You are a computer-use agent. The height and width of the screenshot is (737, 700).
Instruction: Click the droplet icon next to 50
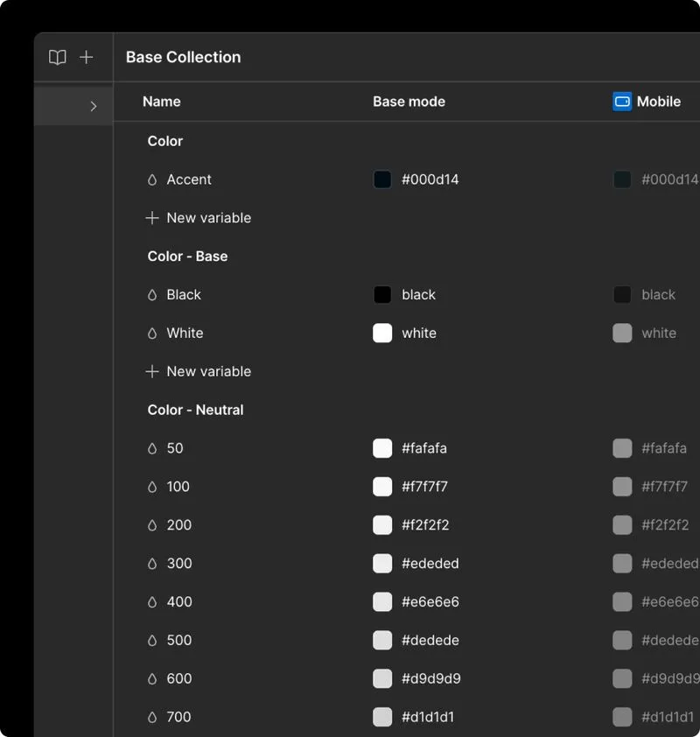click(x=150, y=448)
